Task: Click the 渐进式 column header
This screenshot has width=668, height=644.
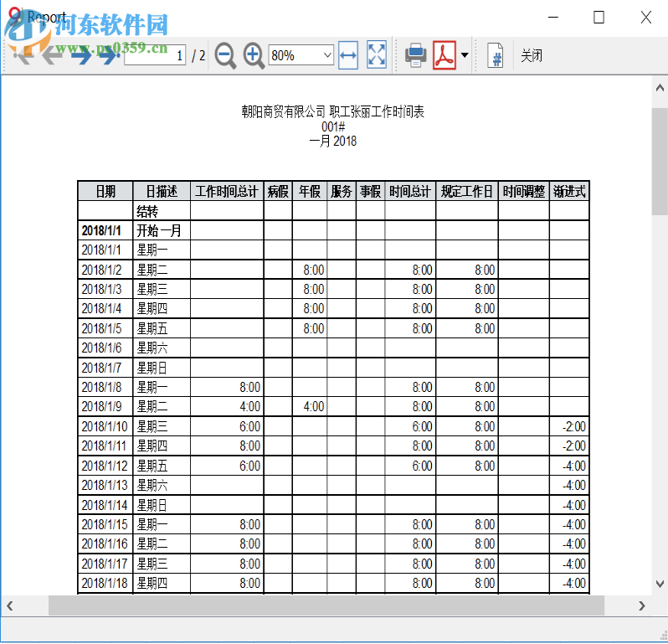Action: (569, 191)
